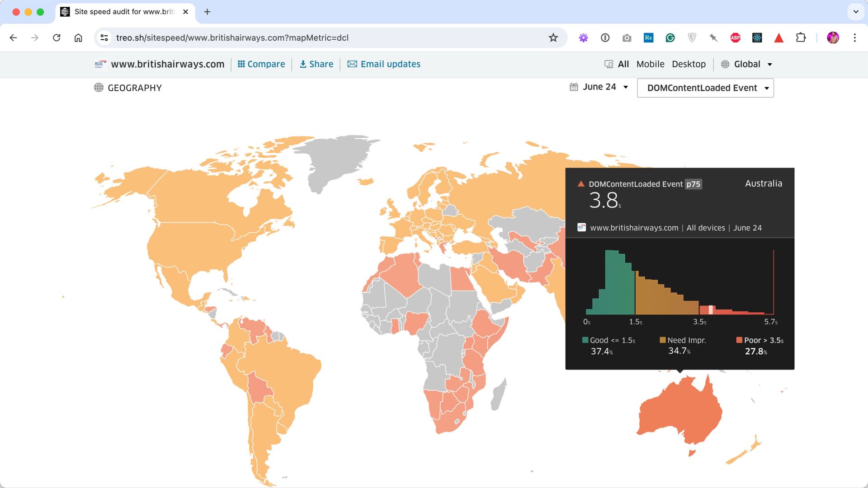Click Brazil on the map
This screenshot has height=488, width=868.
pyautogui.click(x=285, y=375)
